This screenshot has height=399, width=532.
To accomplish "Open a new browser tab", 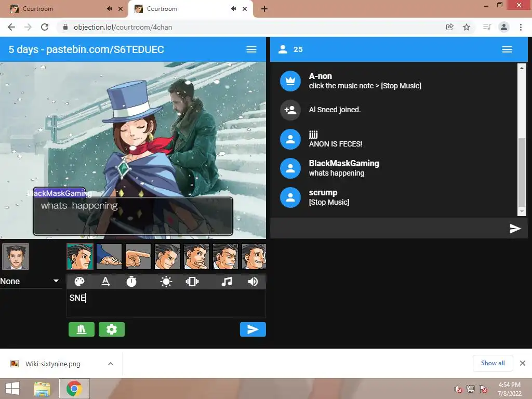I will coord(264,9).
